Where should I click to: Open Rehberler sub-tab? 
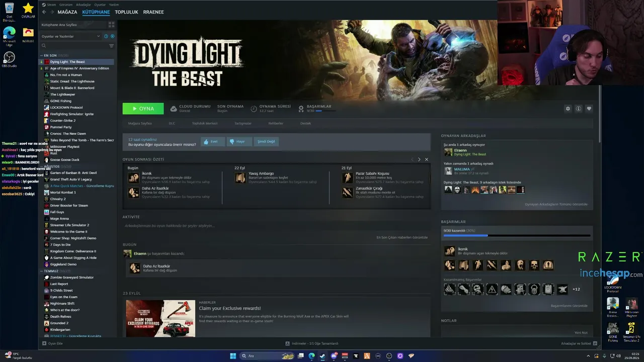[x=276, y=123]
